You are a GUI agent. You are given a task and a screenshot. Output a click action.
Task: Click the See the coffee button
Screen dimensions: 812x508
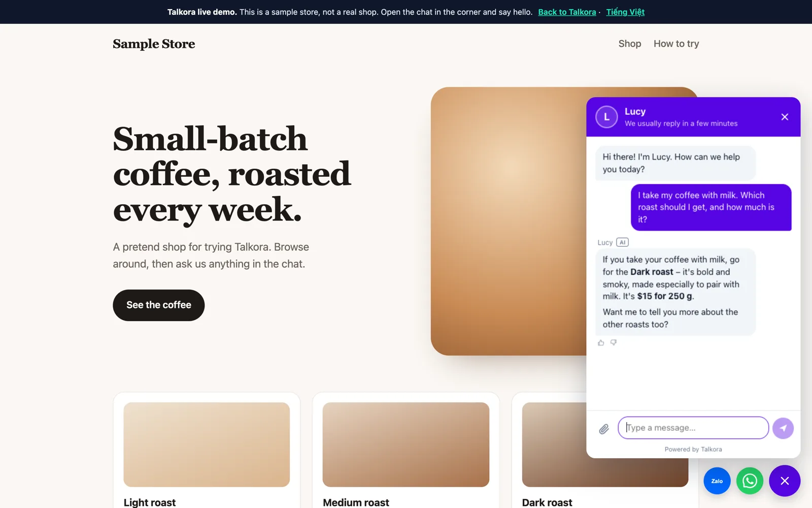(158, 305)
